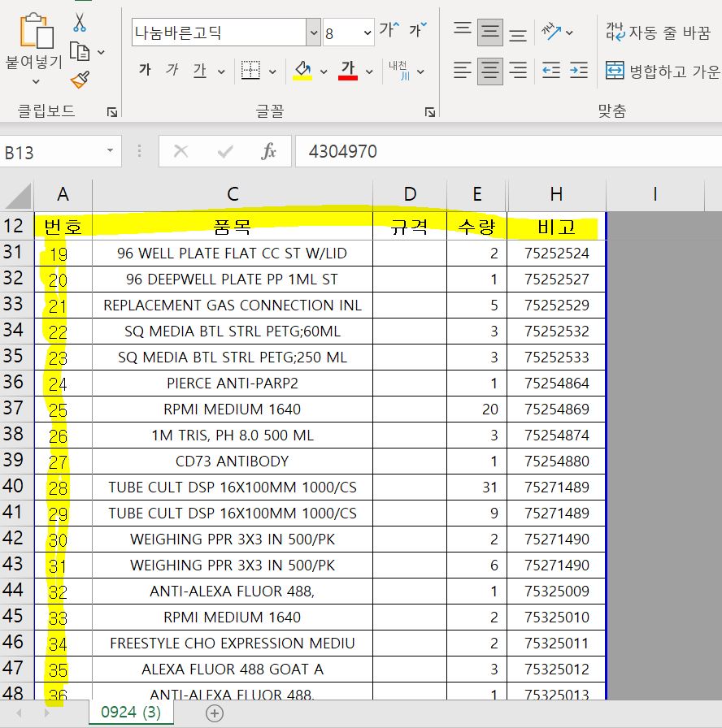Switch to sheet tab 0924 (3)

131,713
